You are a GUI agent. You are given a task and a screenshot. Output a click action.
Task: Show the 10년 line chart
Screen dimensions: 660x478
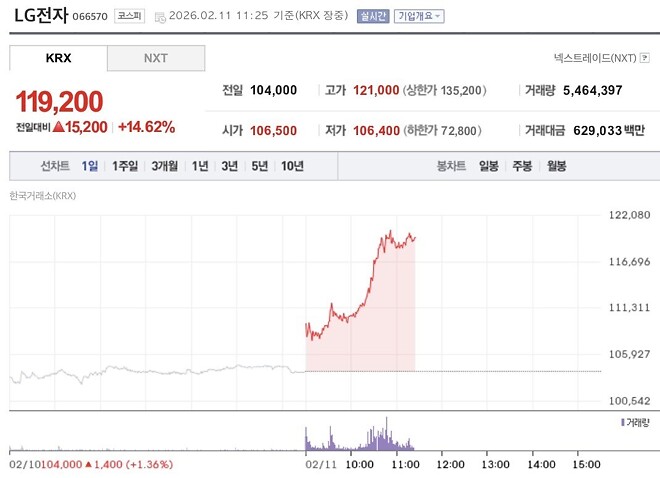pos(293,166)
